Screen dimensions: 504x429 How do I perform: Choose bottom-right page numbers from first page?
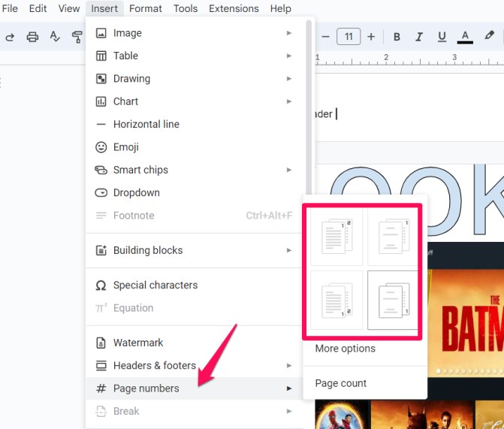(337, 300)
